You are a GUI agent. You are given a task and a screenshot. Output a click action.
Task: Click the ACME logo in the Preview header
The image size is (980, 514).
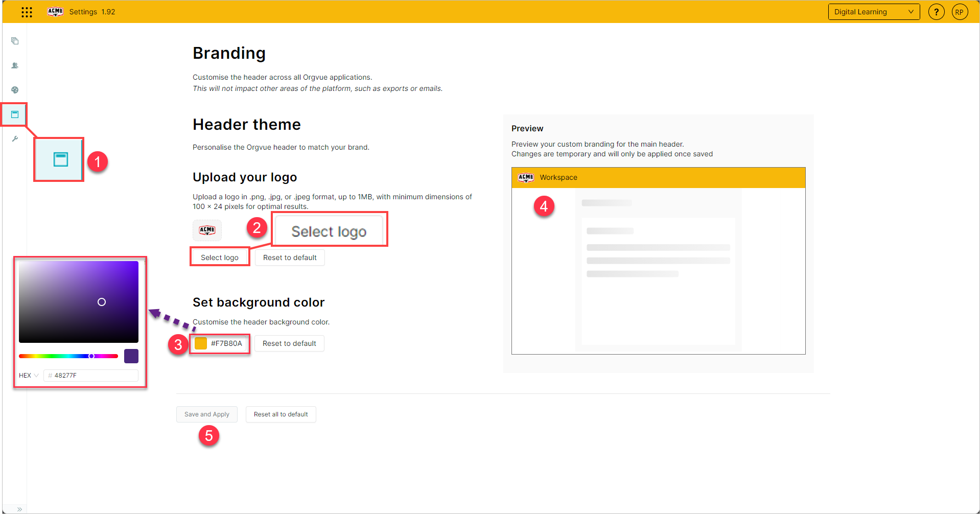526,177
